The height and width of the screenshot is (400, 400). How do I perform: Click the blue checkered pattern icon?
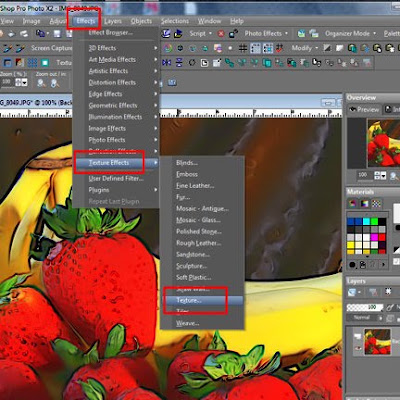coord(32,62)
